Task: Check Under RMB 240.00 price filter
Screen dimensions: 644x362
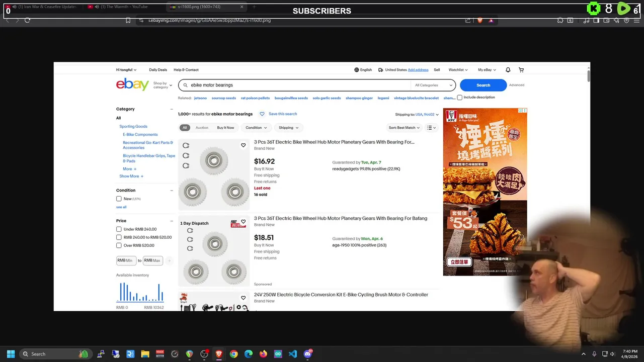Action: [x=119, y=229]
